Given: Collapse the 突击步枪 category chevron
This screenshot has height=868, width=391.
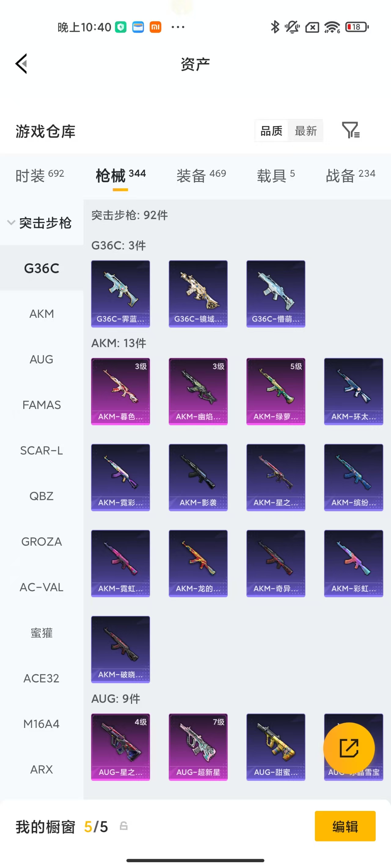Looking at the screenshot, I should 11,222.
